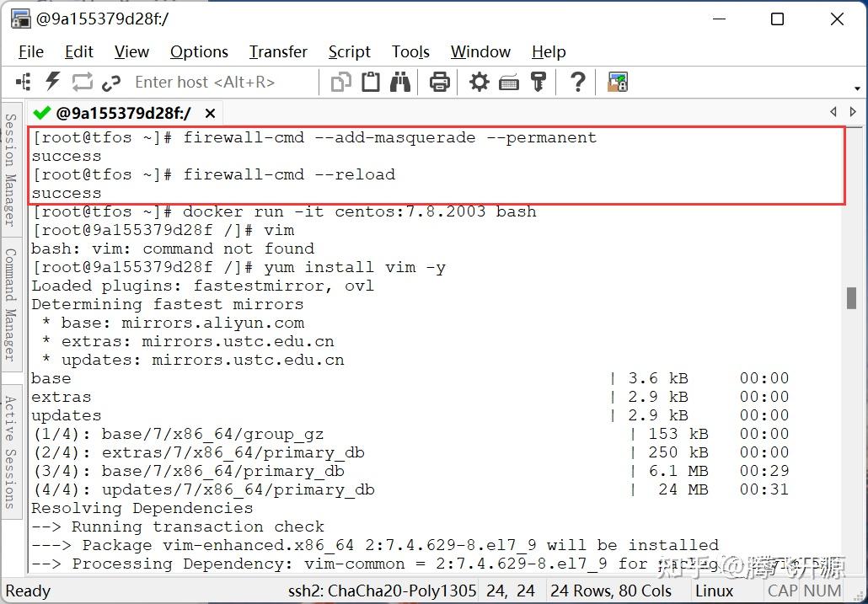Click the Ready status bar text
The image size is (868, 604).
click(x=29, y=591)
